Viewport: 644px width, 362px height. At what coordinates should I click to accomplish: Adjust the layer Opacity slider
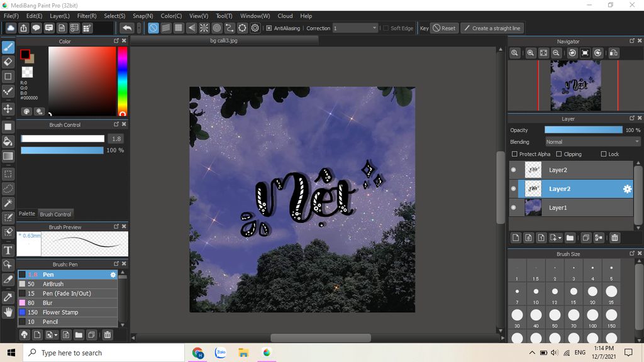583,129
